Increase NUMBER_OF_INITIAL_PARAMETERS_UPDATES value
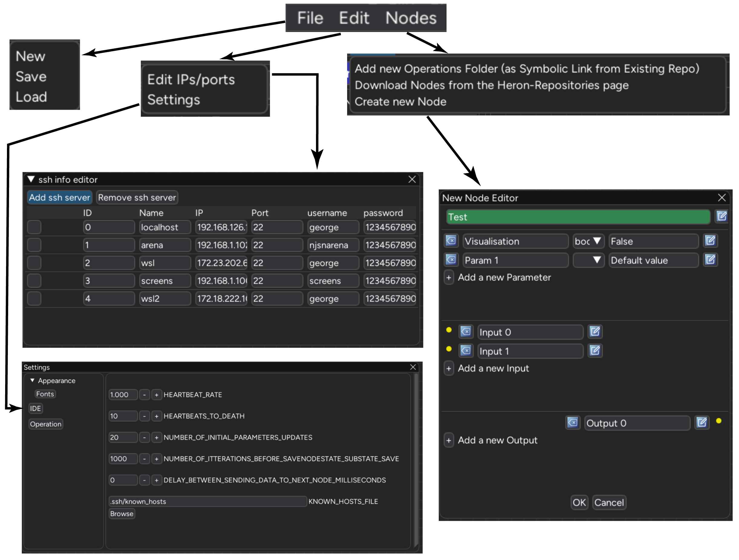 pyautogui.click(x=156, y=438)
